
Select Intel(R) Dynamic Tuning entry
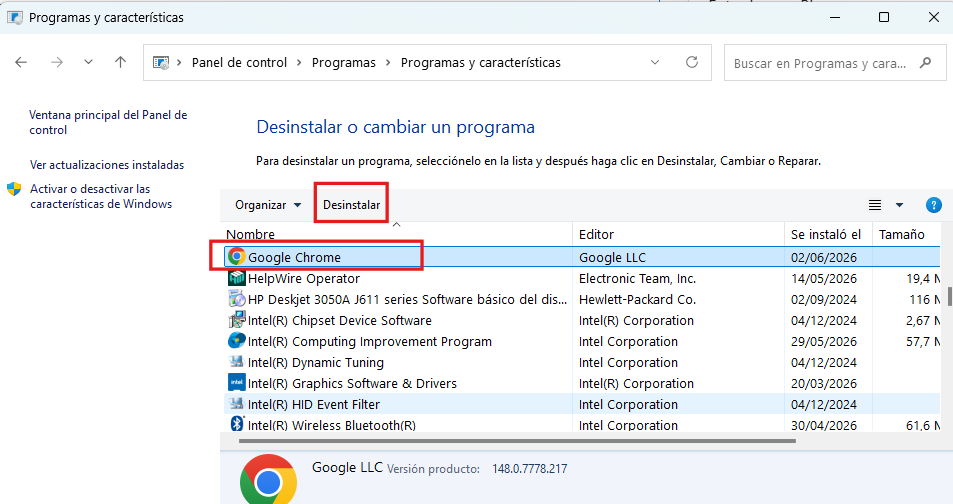click(x=316, y=362)
